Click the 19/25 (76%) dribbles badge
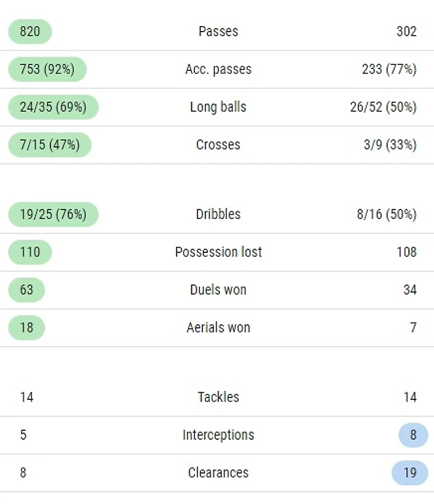The width and height of the screenshot is (434, 504). point(53,214)
